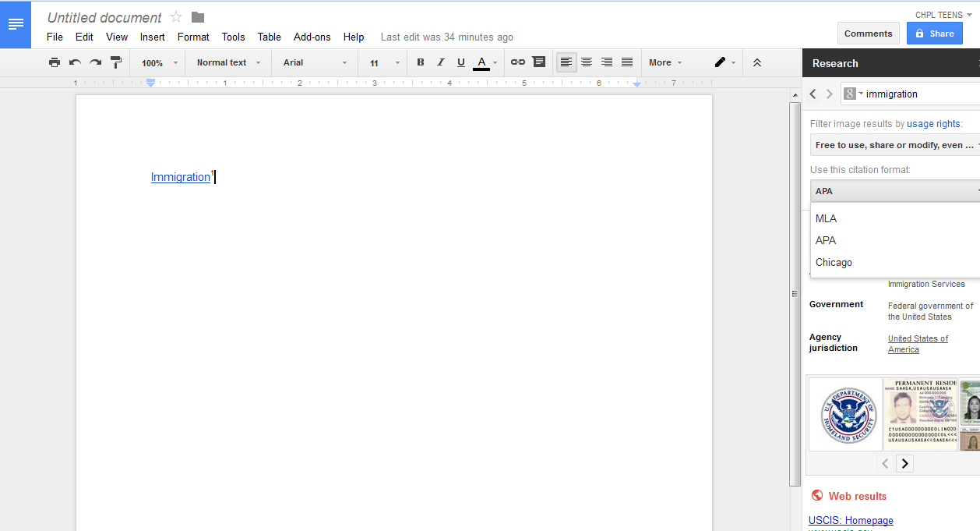Show next image results

[904, 464]
